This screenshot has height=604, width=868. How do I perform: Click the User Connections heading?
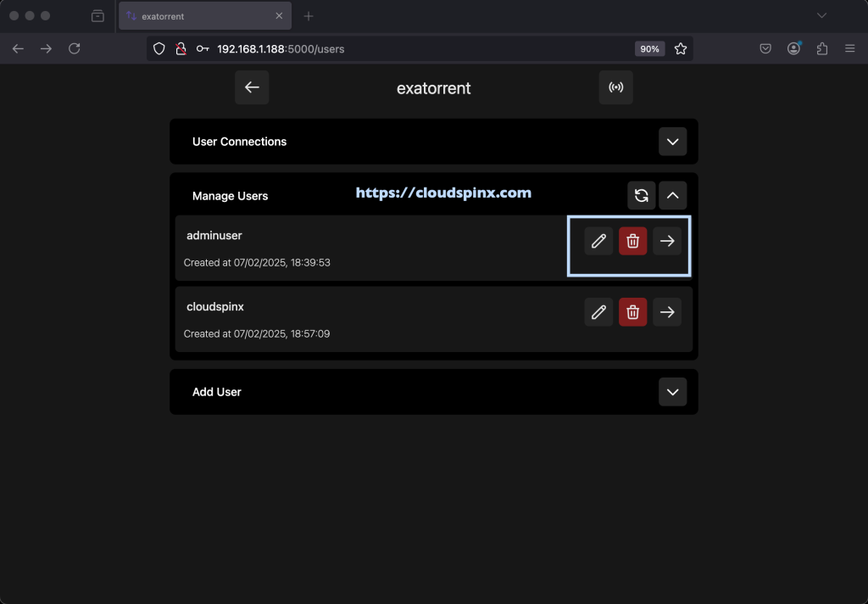(x=239, y=142)
